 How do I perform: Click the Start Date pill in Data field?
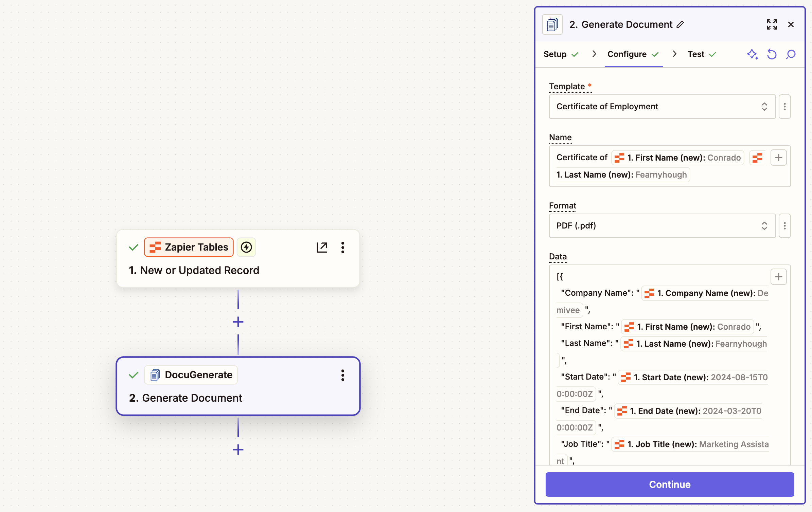click(x=693, y=378)
